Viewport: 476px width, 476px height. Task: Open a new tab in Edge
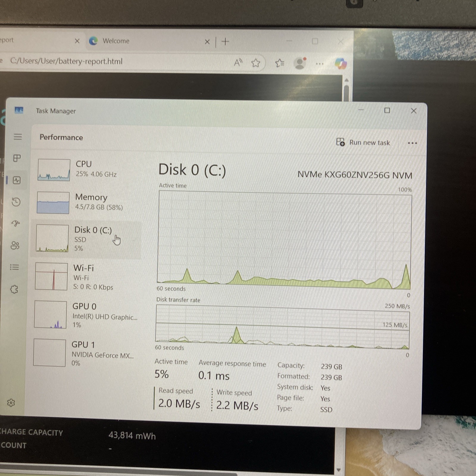(x=225, y=42)
